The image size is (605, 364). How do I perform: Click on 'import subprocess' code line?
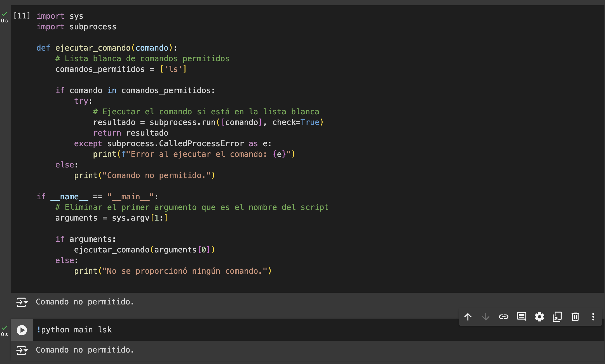point(76,27)
